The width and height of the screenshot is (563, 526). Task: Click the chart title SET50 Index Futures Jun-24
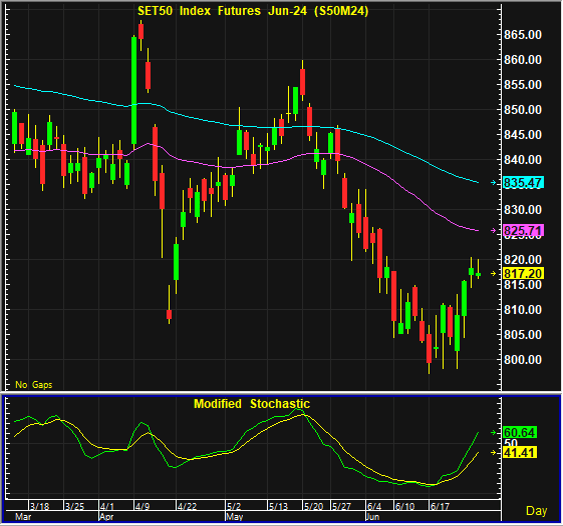(253, 11)
